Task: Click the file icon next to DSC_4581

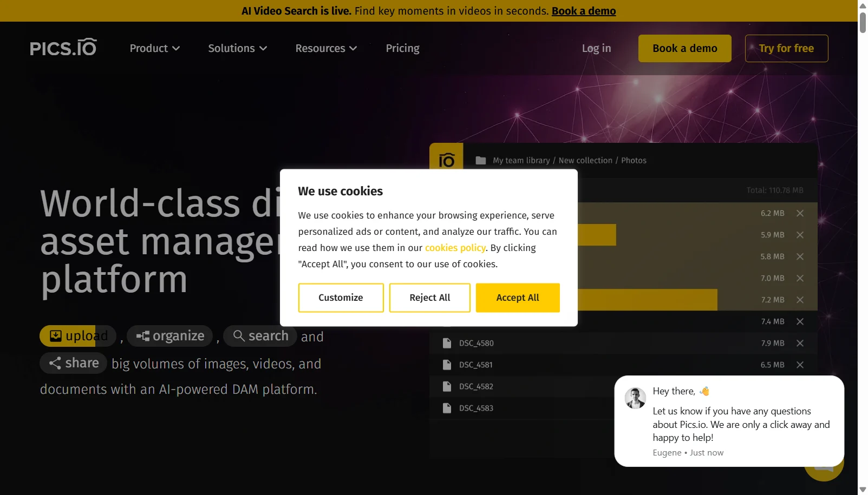Action: pyautogui.click(x=447, y=365)
